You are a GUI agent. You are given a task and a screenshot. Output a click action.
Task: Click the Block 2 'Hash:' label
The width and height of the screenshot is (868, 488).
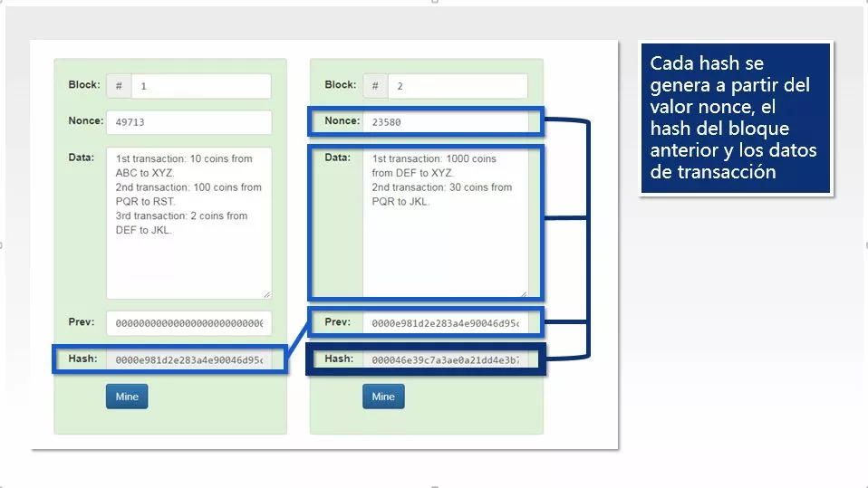tap(339, 359)
